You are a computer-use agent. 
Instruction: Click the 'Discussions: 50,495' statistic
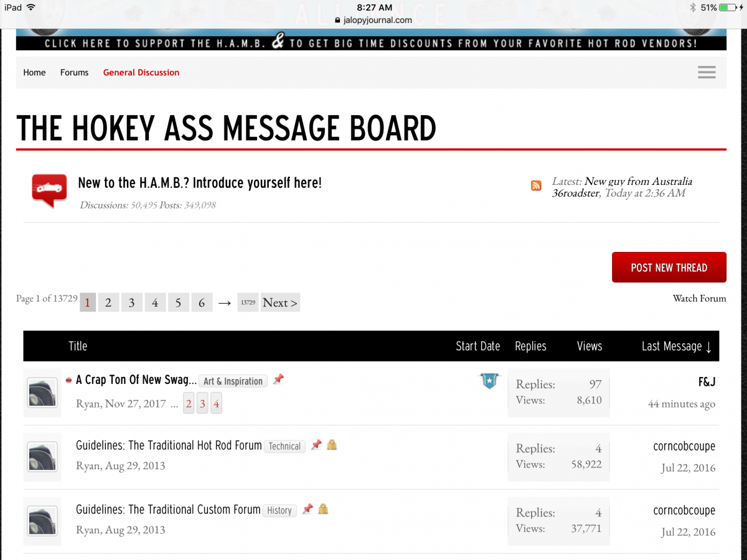[x=118, y=205]
